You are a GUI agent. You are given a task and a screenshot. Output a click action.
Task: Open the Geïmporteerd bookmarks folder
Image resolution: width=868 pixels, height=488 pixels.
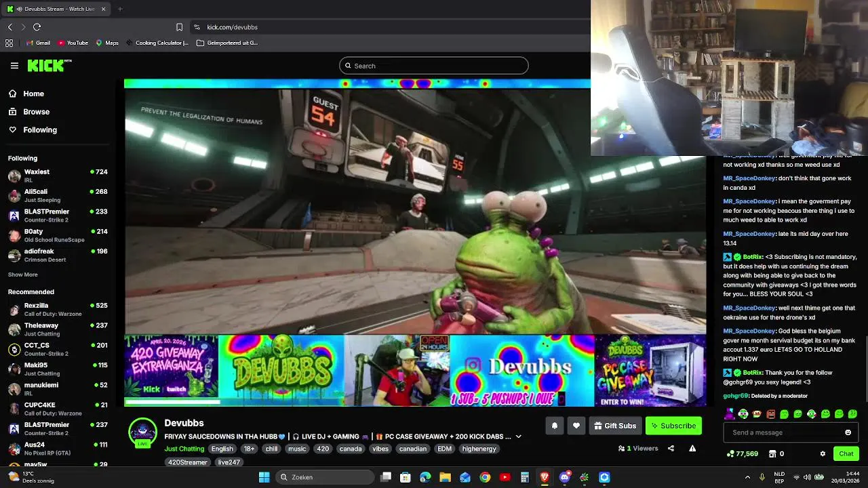pyautogui.click(x=227, y=43)
